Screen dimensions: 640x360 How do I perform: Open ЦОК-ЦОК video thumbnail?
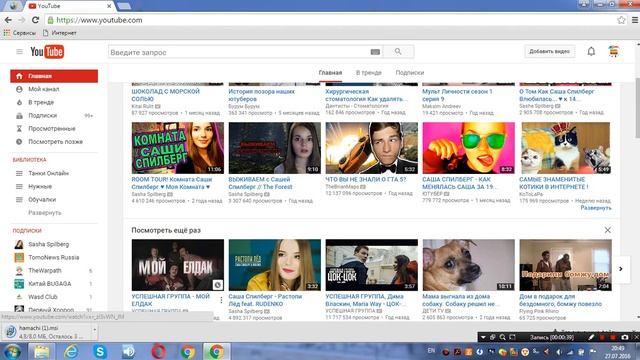click(371, 265)
